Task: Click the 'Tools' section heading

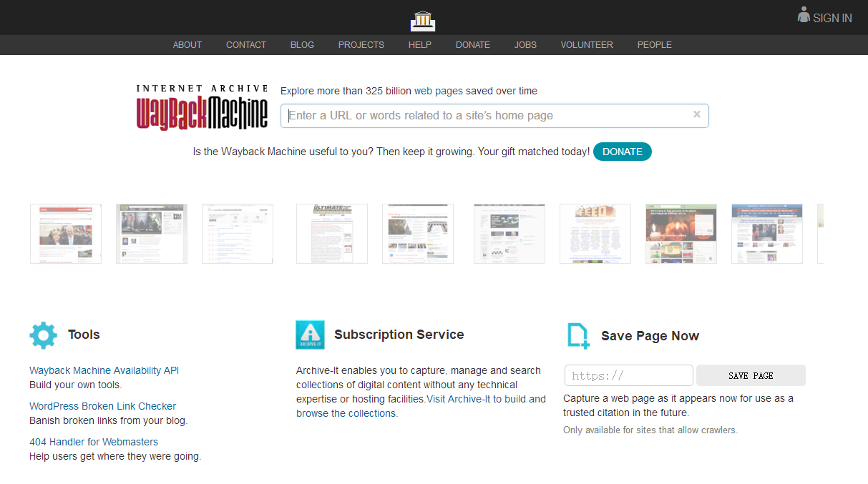Action: click(x=84, y=335)
